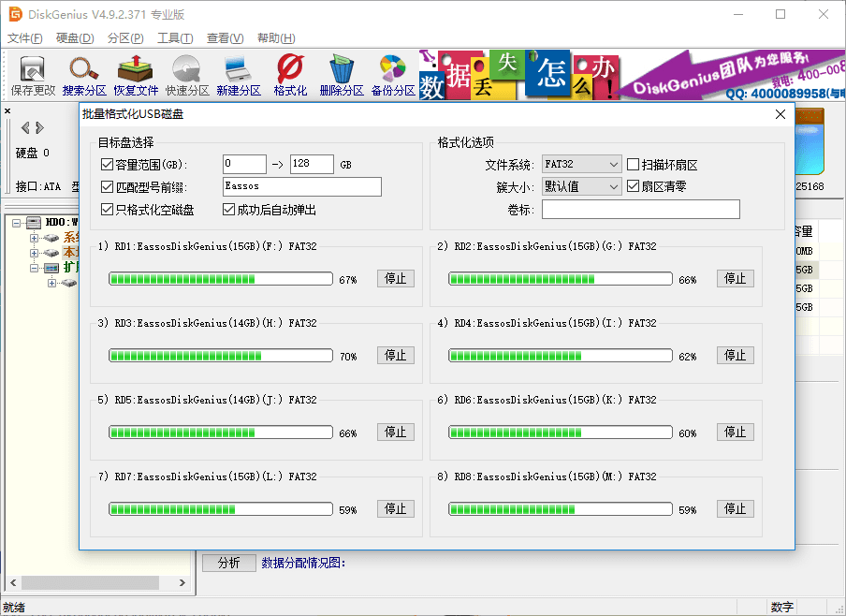The width and height of the screenshot is (846, 616).
Task: Click the 数据分配情况图 label
Action: (x=303, y=563)
